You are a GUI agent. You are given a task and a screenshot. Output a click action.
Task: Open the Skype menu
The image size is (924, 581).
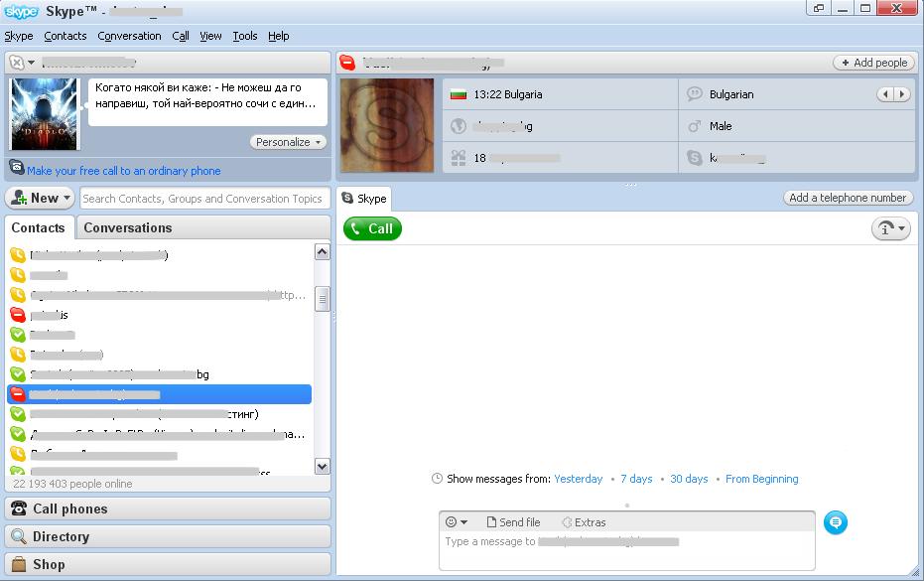coord(19,36)
